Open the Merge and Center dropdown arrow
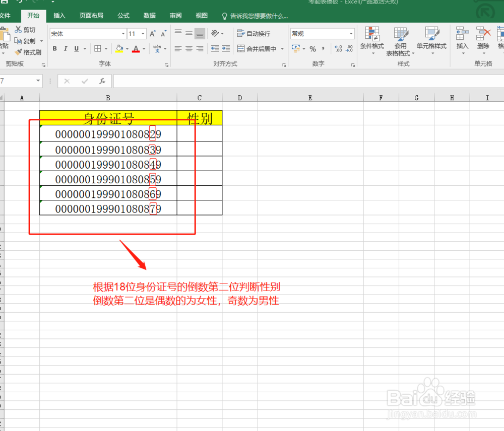This screenshot has width=504, height=431. click(x=282, y=49)
